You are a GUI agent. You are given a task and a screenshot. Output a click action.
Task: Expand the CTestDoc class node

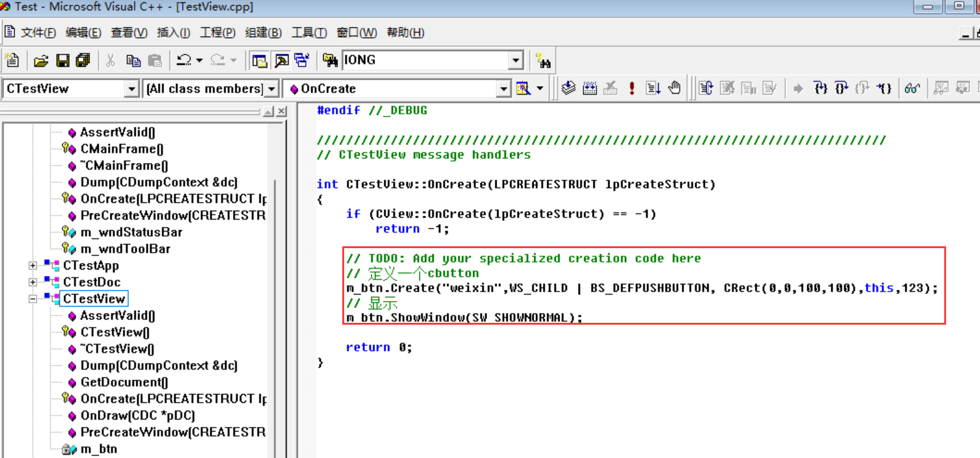(x=33, y=282)
